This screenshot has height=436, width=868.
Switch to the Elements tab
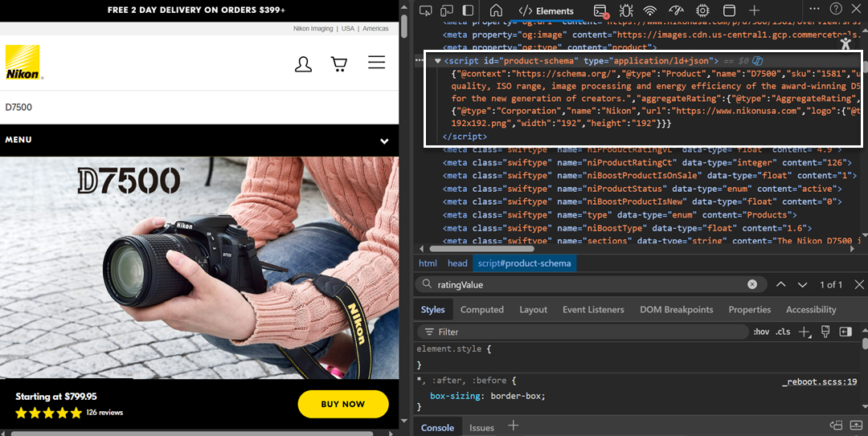tap(547, 11)
